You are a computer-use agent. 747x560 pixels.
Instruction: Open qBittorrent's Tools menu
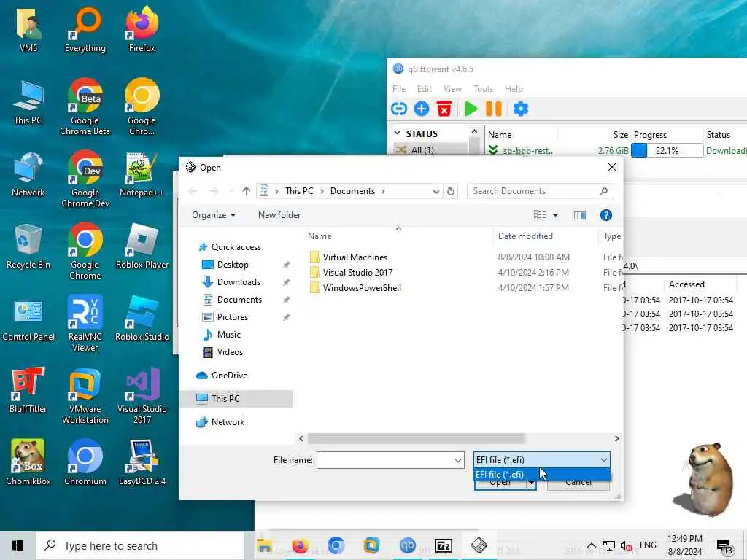pos(483,88)
